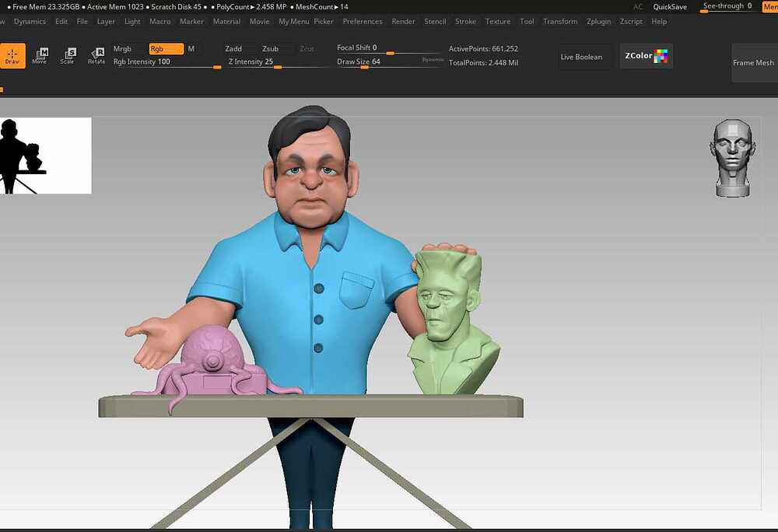Open the Picker menu
Screen dimensions: 778x532
point(324,21)
